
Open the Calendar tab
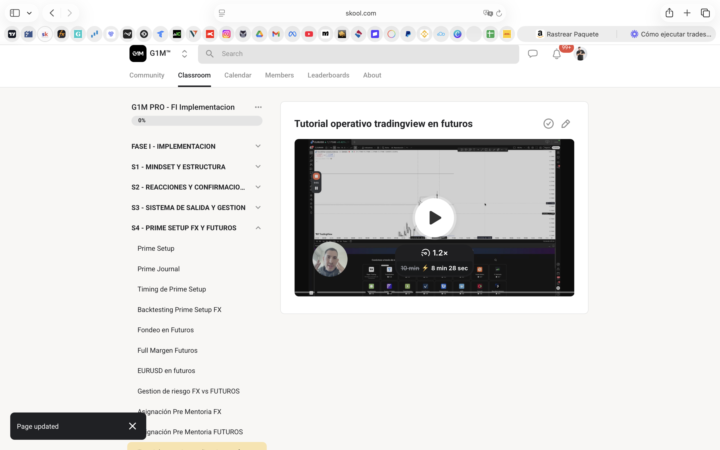point(238,75)
